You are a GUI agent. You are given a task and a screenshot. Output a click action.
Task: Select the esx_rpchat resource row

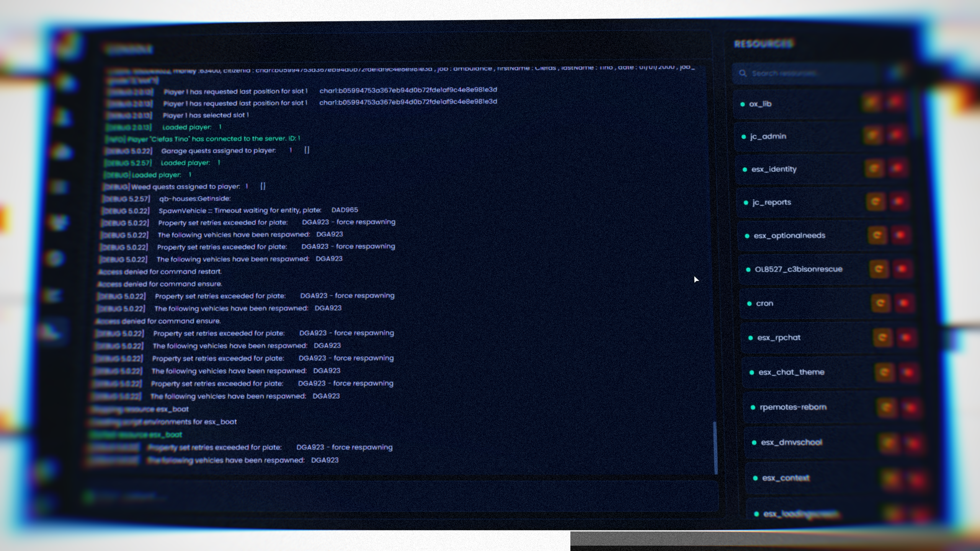coord(830,337)
